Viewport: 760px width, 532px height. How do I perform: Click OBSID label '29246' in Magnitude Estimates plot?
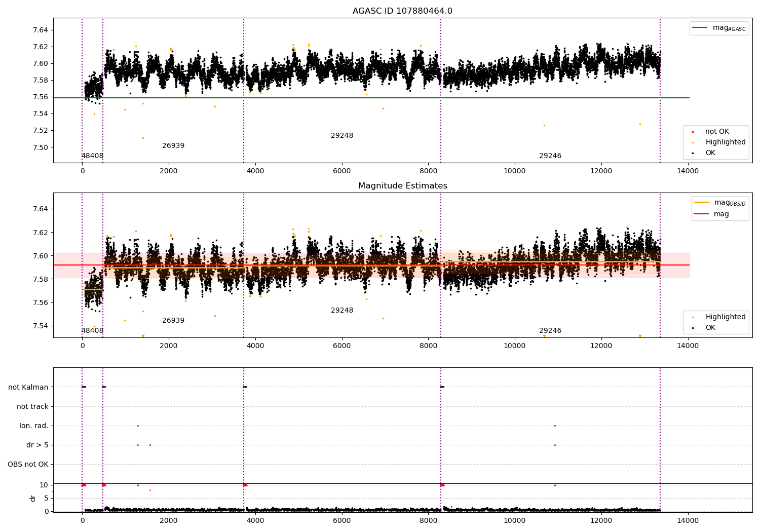click(x=550, y=331)
